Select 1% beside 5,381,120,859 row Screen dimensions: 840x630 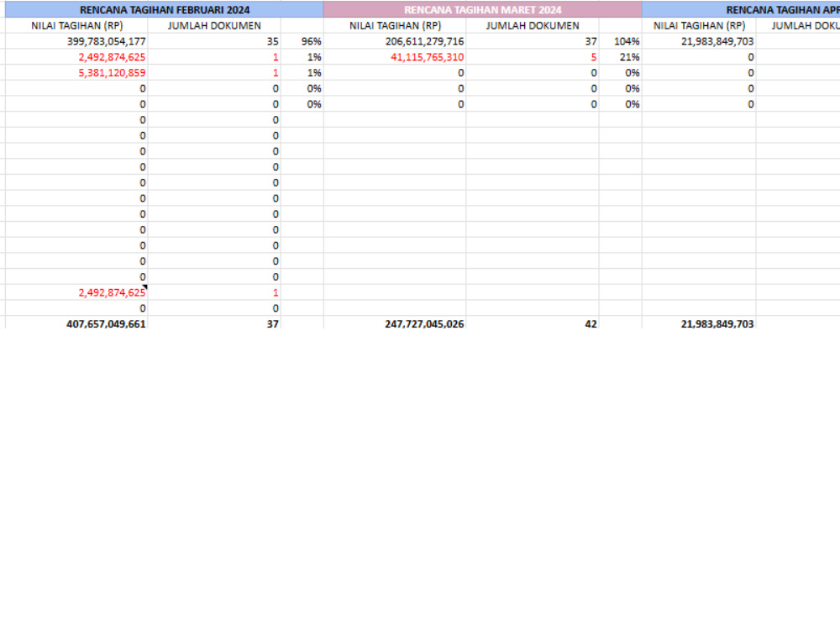coord(302,73)
